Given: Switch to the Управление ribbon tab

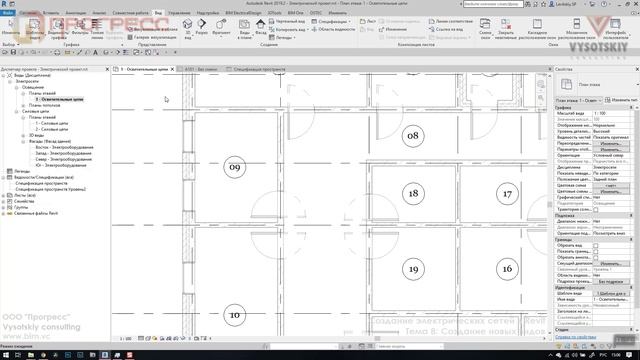Looking at the screenshot, I should click(179, 13).
